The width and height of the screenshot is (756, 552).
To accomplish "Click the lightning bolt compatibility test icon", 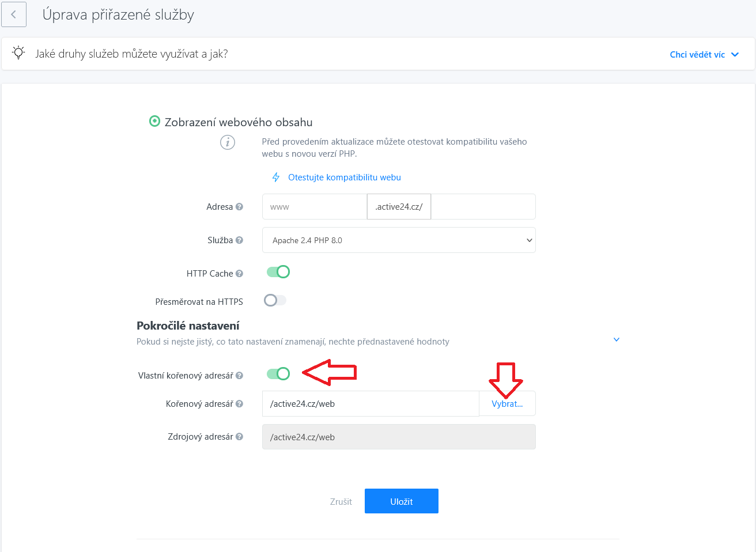I will [276, 177].
